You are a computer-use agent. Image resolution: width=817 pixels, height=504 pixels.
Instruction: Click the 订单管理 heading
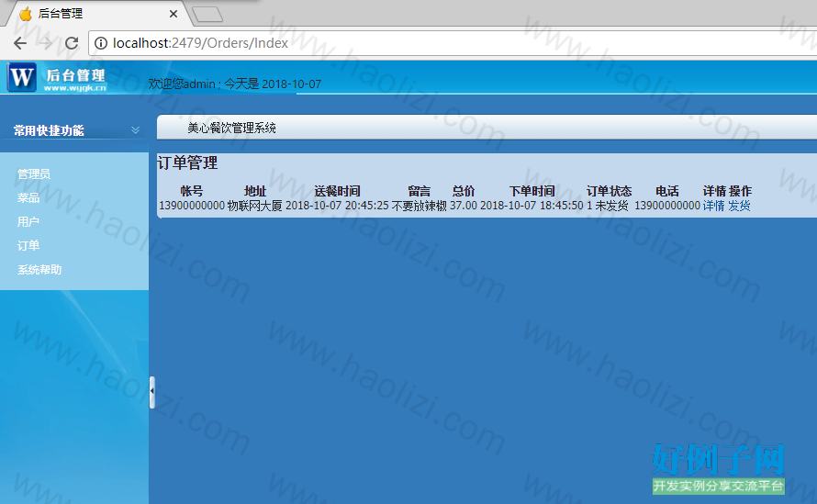coord(187,163)
